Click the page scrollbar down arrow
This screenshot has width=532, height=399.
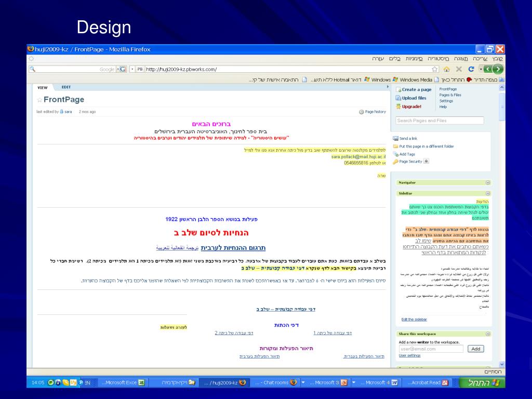tap(502, 364)
